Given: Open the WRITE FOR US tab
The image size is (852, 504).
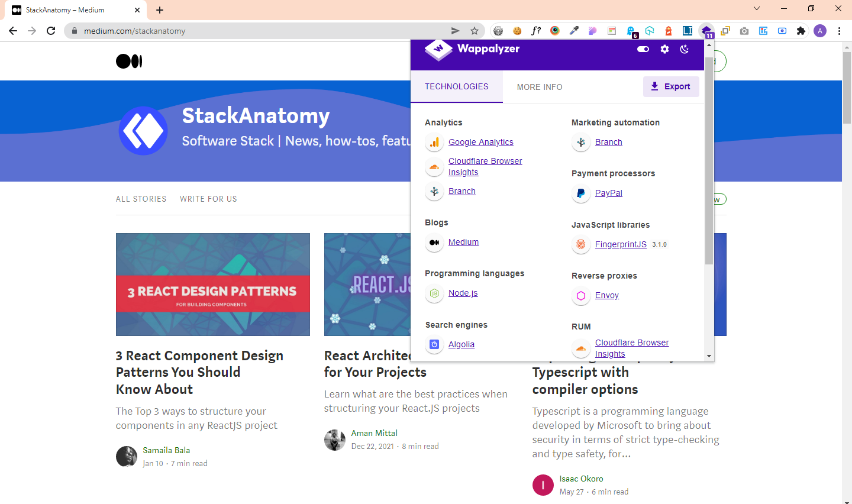Looking at the screenshot, I should click(208, 199).
